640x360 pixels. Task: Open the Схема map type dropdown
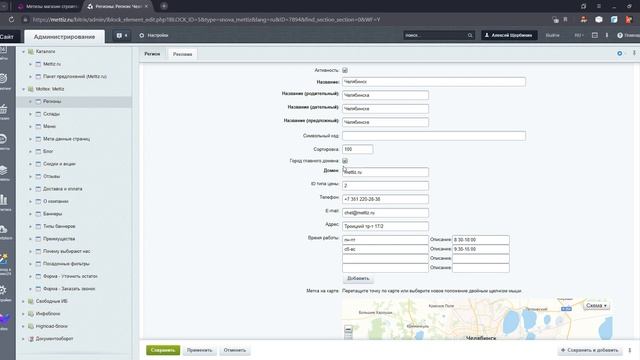click(x=596, y=305)
